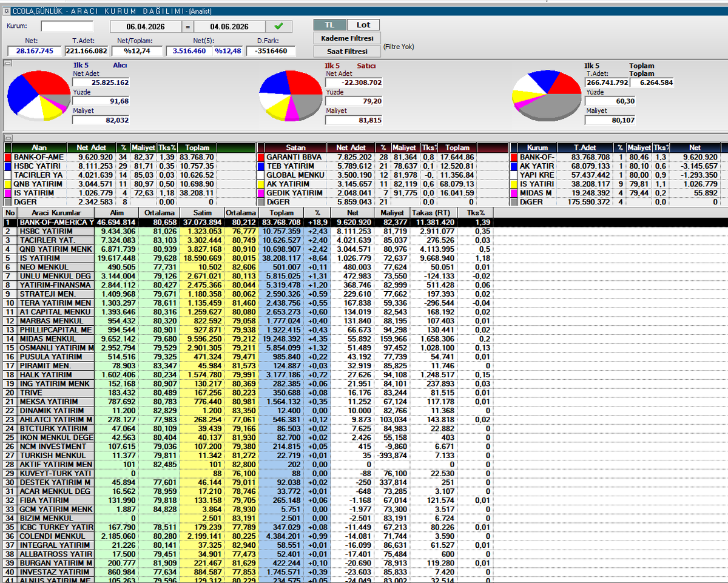The width and height of the screenshot is (728, 583).
Task: Click white swatch beside TACIRLER YA
Action: coord(8,175)
